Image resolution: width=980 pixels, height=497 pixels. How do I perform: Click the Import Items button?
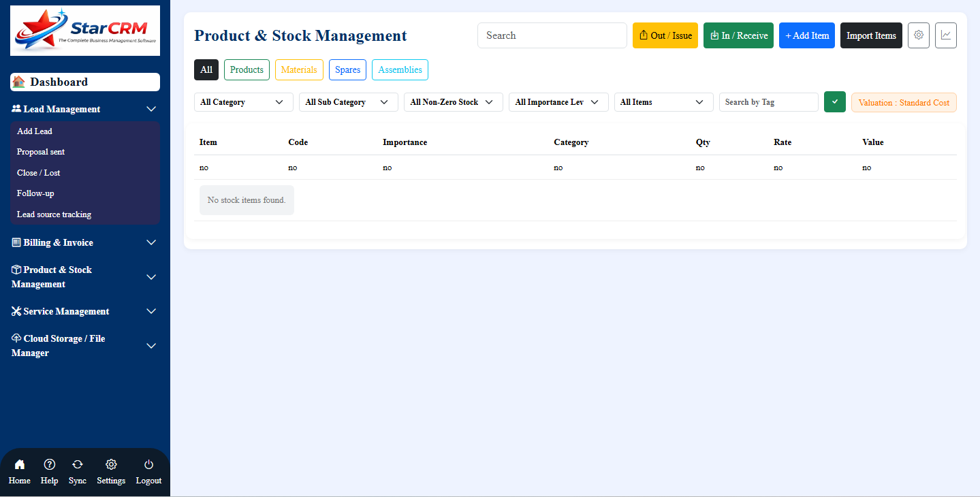871,35
